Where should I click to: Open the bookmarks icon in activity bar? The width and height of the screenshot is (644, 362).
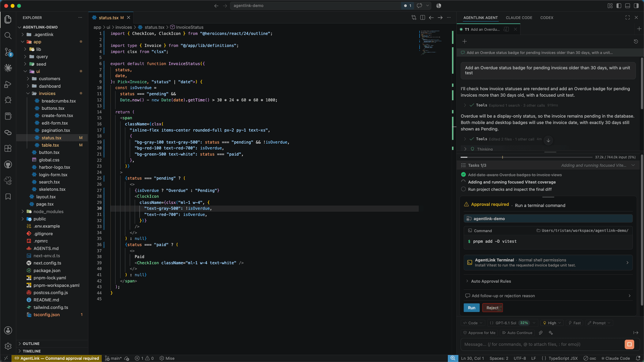coord(8,197)
